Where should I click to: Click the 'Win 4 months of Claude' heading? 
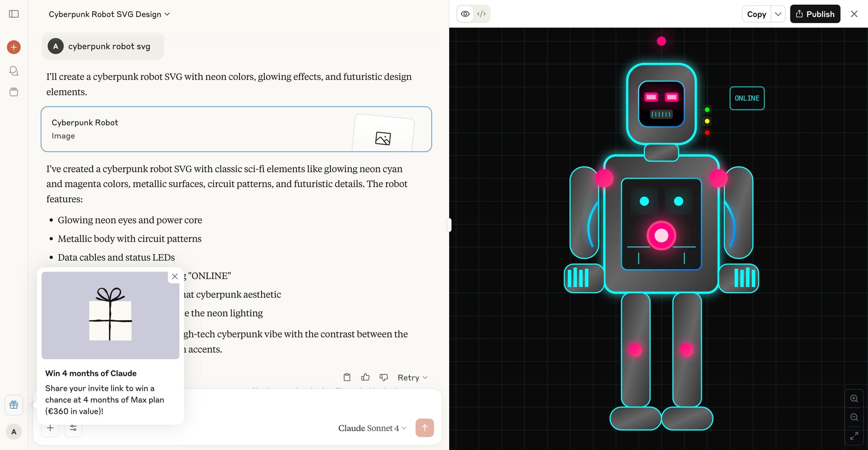[x=91, y=374]
